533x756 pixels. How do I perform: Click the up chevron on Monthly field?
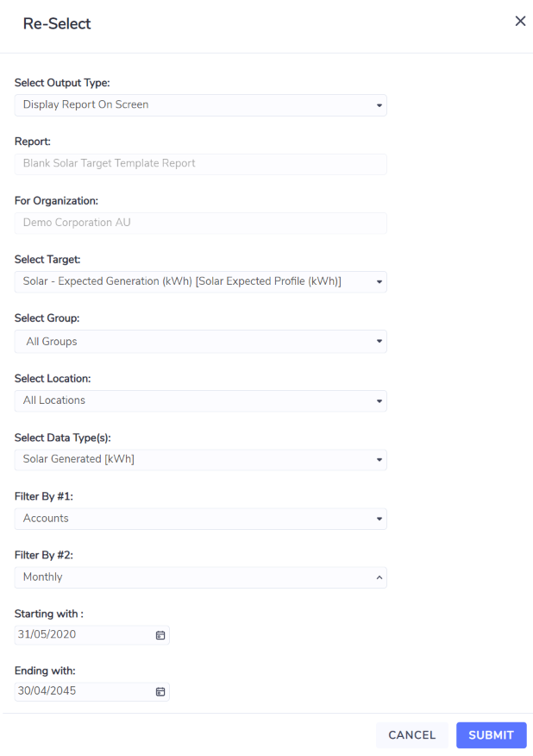coord(379,577)
